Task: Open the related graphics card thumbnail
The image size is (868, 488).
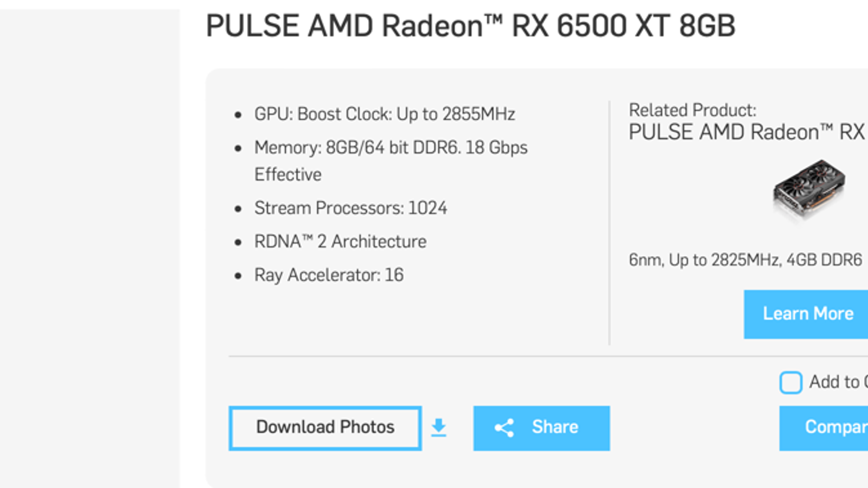Action: [809, 190]
